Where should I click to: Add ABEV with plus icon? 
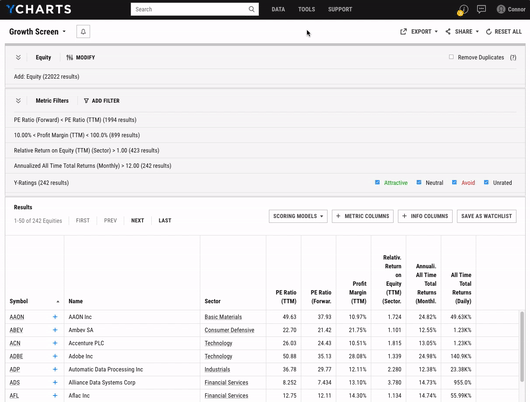[55, 330]
